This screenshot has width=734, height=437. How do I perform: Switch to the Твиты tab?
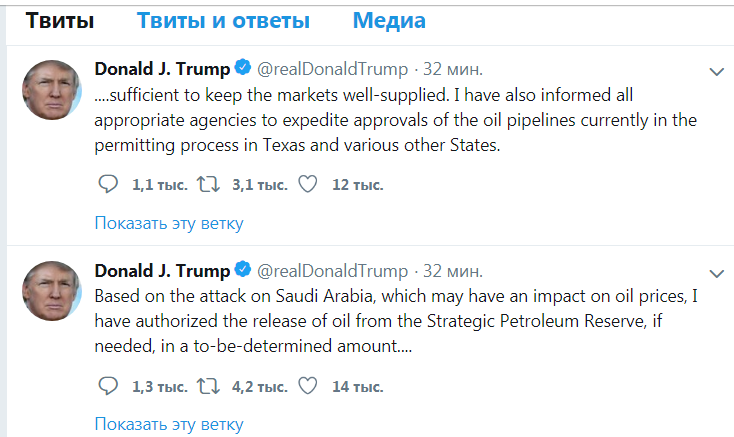pyautogui.click(x=60, y=21)
